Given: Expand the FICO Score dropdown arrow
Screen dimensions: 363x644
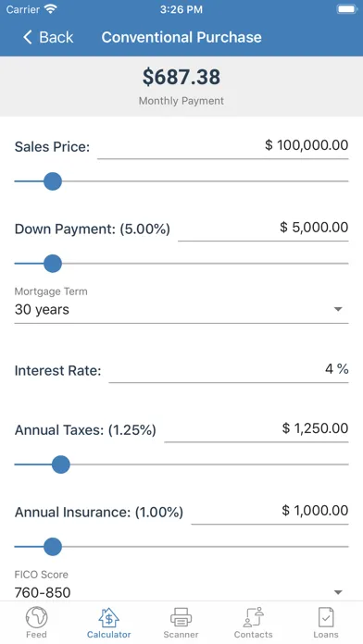Looking at the screenshot, I should coord(338,592).
